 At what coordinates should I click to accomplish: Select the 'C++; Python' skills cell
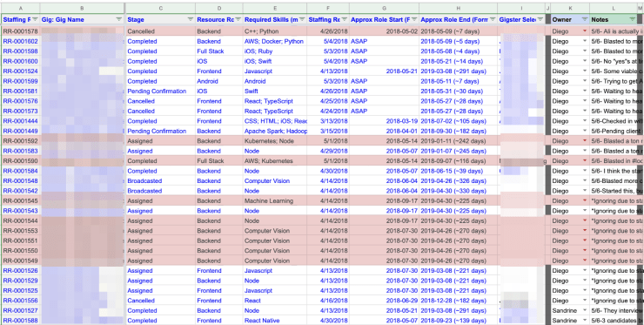275,31
